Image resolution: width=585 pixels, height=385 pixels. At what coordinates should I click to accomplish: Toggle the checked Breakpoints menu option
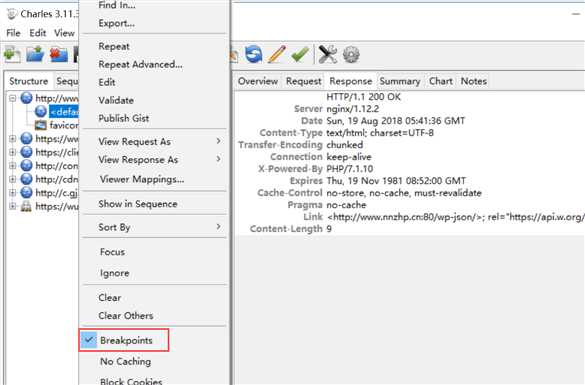[124, 340]
